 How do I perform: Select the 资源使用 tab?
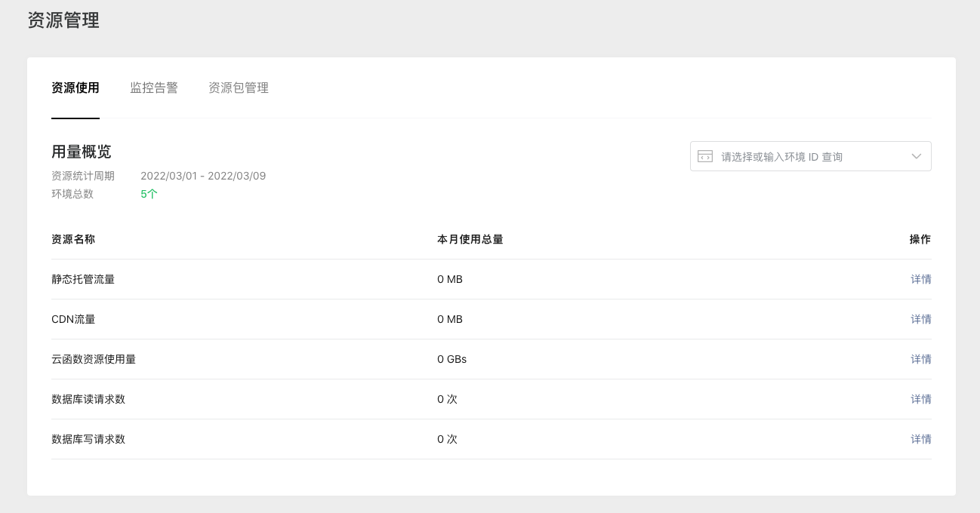pyautogui.click(x=76, y=88)
